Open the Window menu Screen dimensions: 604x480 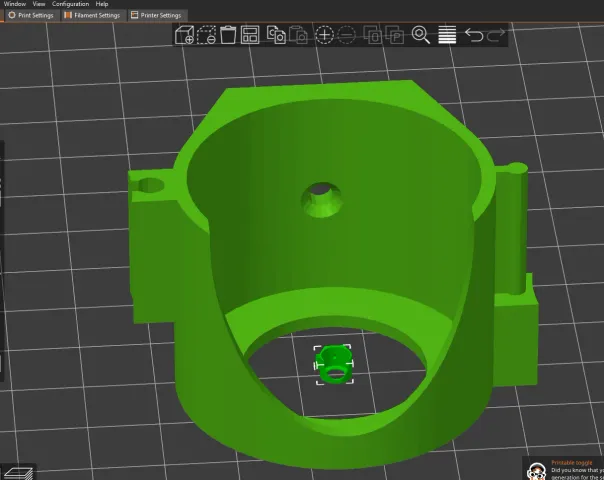pos(14,4)
